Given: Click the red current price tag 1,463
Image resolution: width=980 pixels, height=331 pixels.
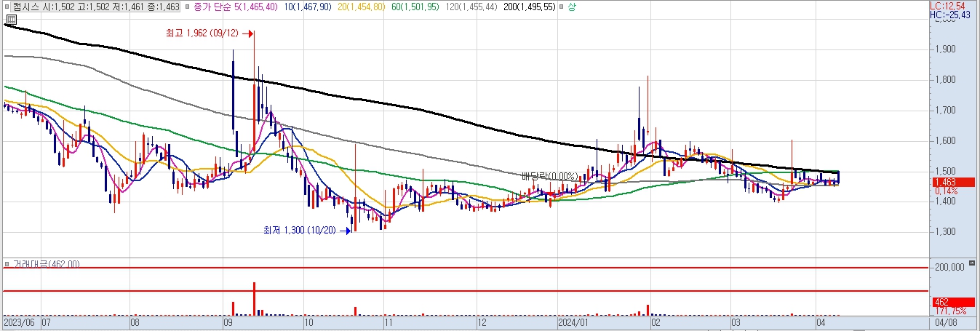Looking at the screenshot, I should click(x=952, y=182).
